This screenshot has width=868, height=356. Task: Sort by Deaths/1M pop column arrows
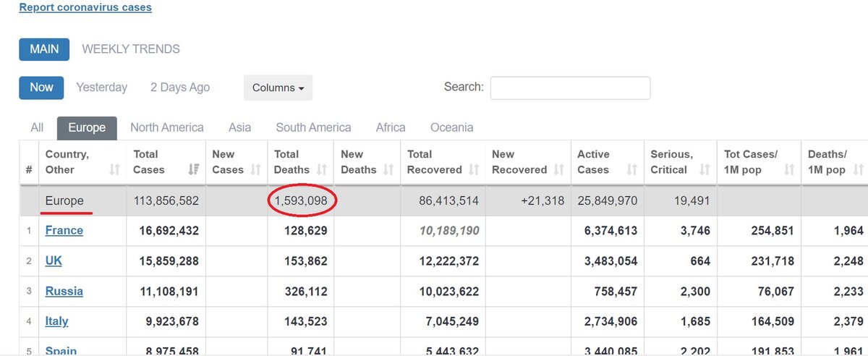tap(859, 169)
